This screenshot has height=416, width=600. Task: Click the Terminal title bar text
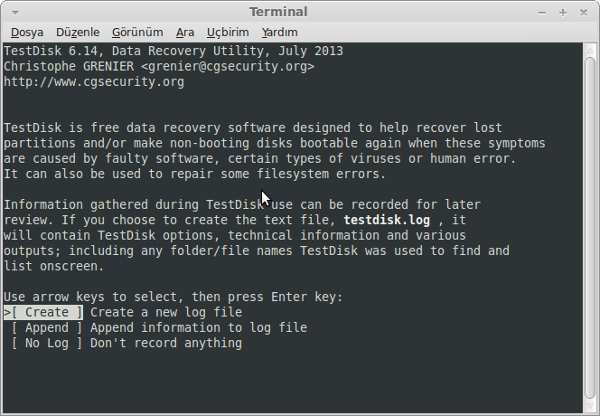(278, 12)
